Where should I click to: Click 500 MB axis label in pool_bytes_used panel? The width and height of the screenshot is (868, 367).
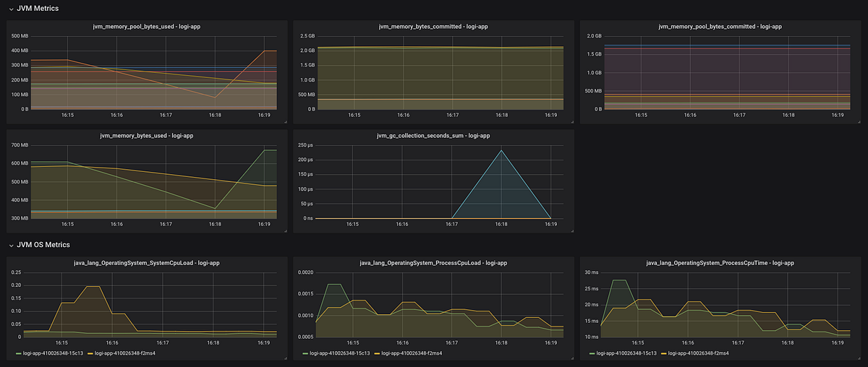(20, 36)
